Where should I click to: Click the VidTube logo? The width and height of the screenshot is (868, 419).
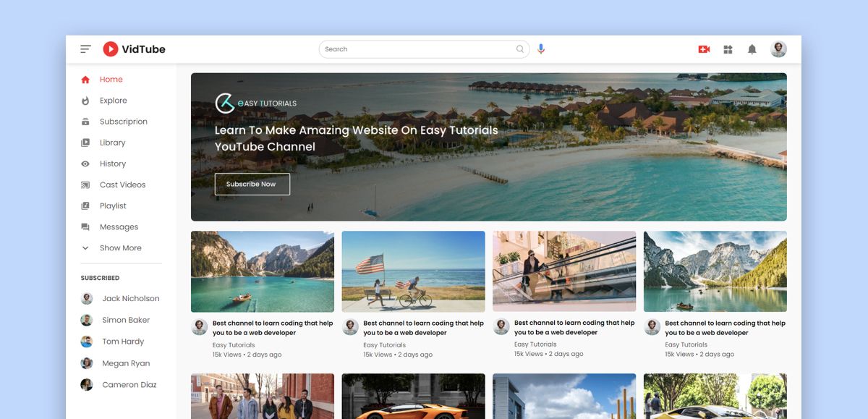(x=135, y=49)
